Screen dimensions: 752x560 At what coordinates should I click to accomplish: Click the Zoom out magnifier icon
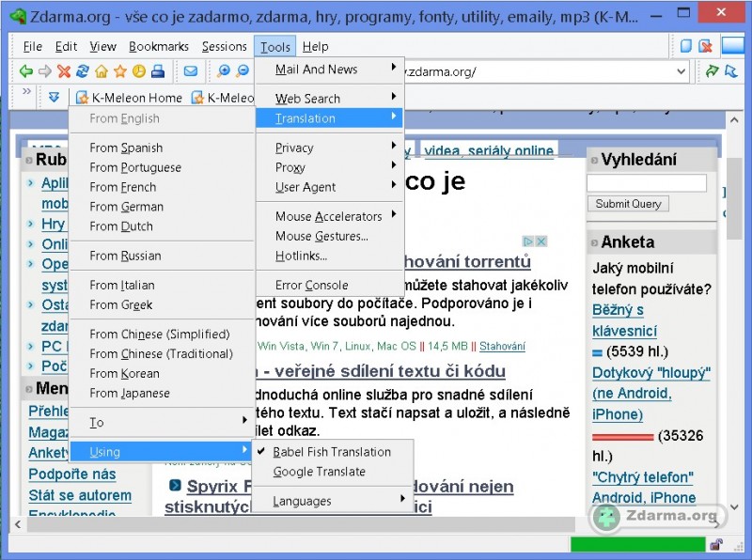click(243, 71)
